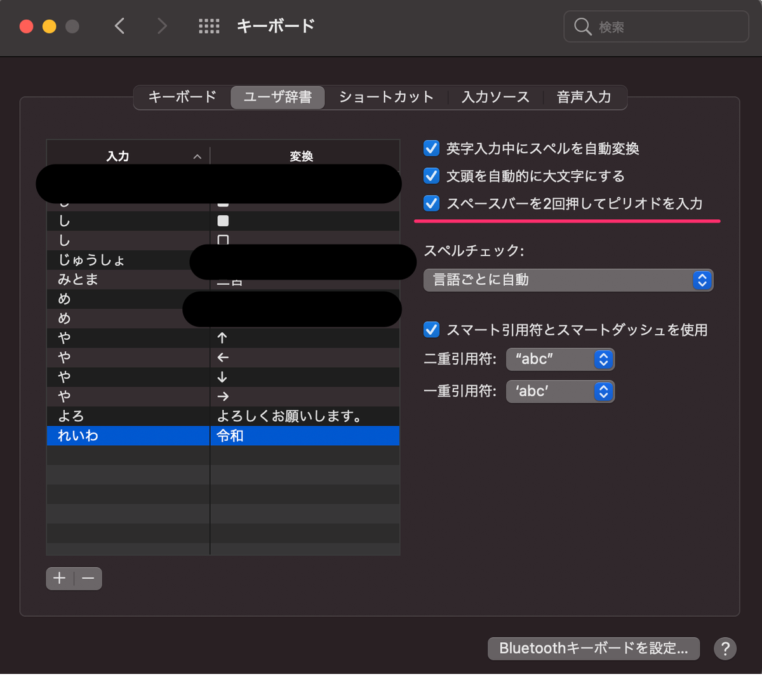Select the みとま input row

(x=128, y=279)
